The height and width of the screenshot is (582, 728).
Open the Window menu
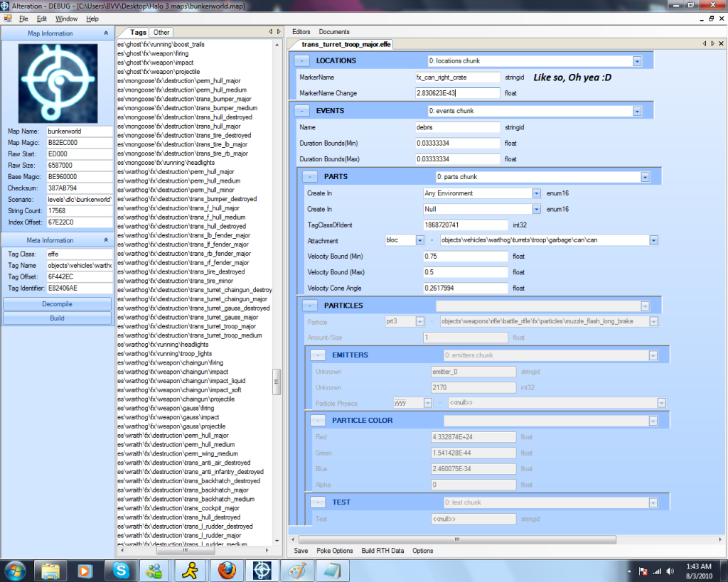66,18
